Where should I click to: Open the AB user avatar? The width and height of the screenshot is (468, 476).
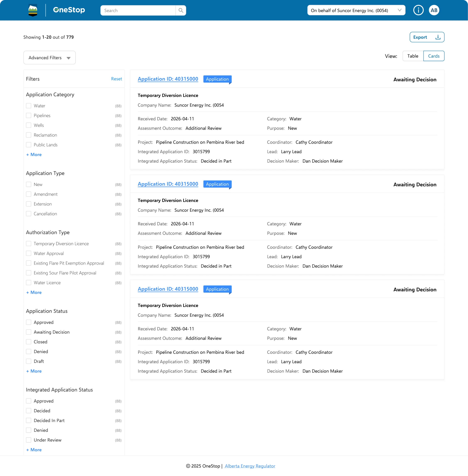click(x=434, y=10)
